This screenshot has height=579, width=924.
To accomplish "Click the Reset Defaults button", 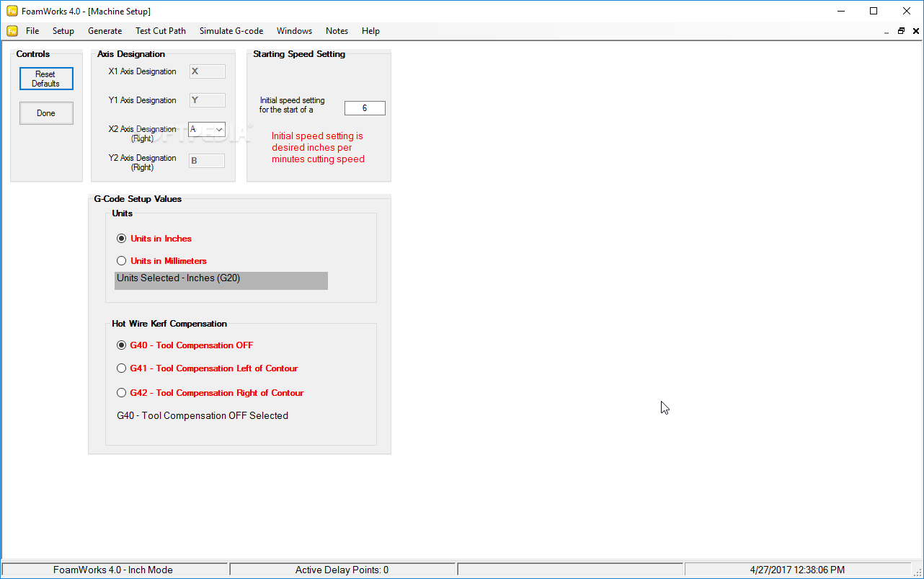I will [x=46, y=79].
